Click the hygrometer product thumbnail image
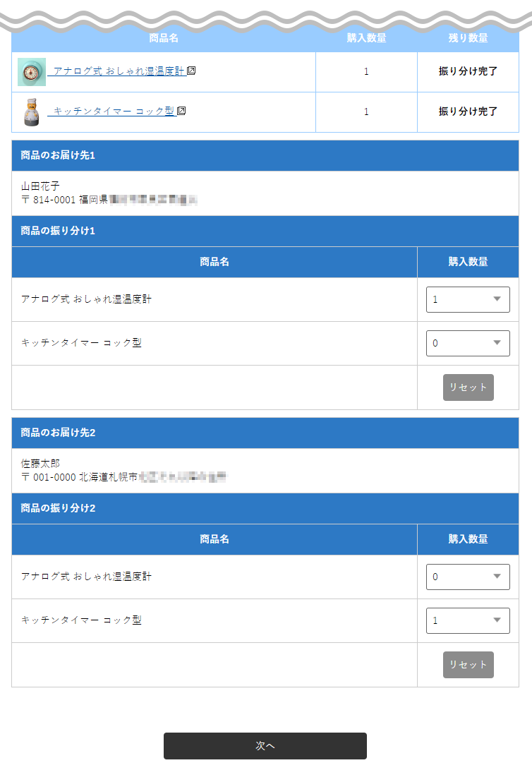The height and width of the screenshot is (782, 532). 32,72
